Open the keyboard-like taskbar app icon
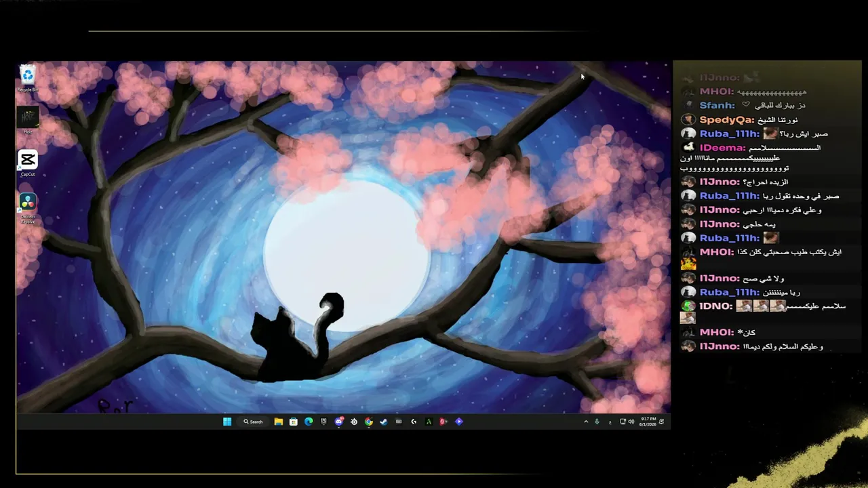The height and width of the screenshot is (488, 868). (399, 422)
